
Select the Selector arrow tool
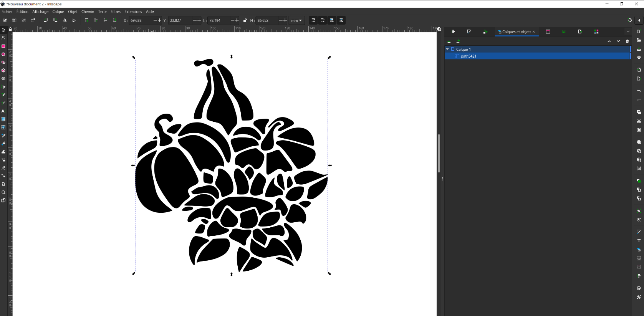pyautogui.click(x=3, y=30)
